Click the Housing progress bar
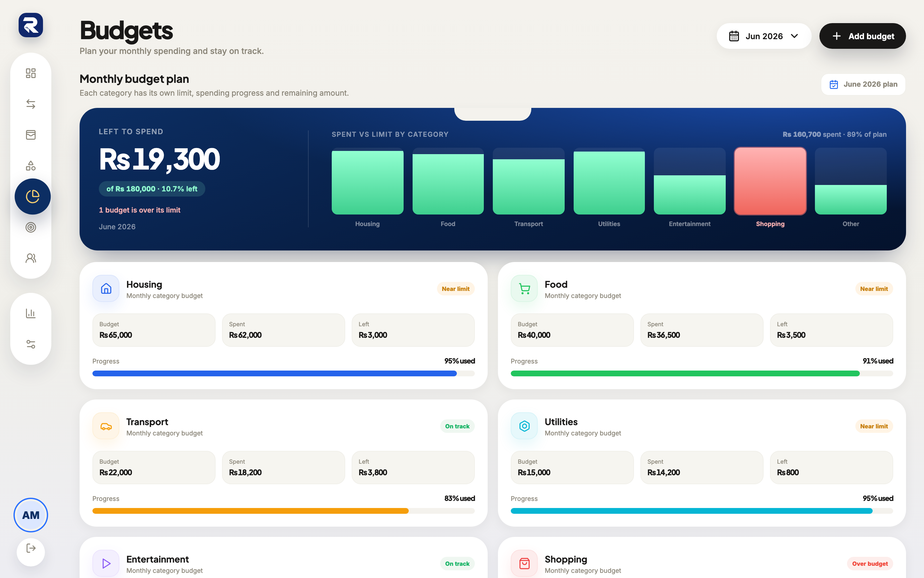The width and height of the screenshot is (924, 578). [283, 373]
